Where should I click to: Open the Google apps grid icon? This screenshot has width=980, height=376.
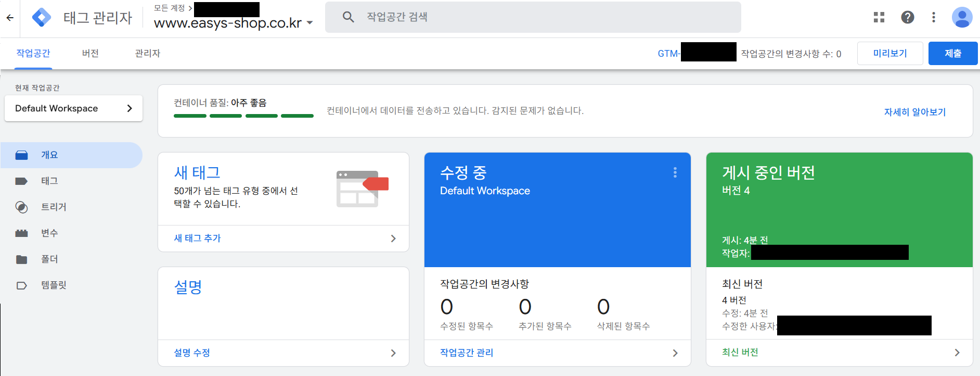(879, 17)
